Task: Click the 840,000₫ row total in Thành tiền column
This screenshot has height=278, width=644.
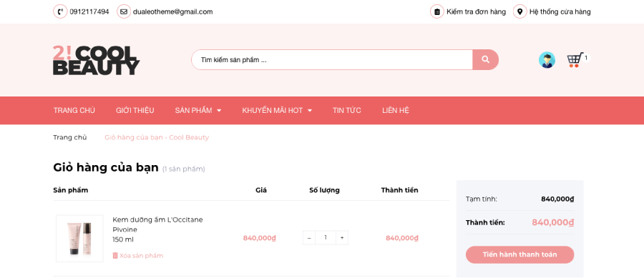Action: coord(402,238)
